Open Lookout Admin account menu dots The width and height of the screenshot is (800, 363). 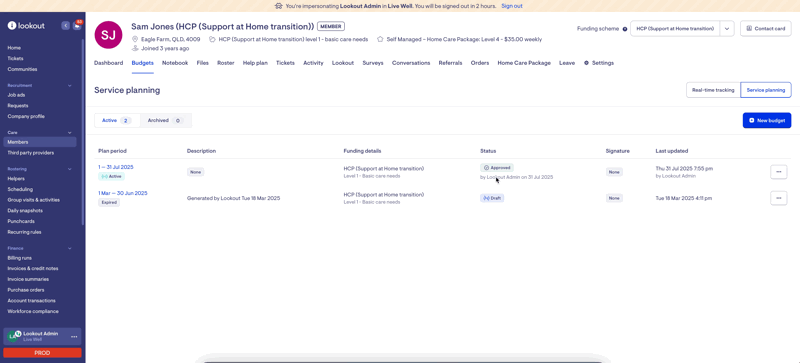pyautogui.click(x=74, y=336)
